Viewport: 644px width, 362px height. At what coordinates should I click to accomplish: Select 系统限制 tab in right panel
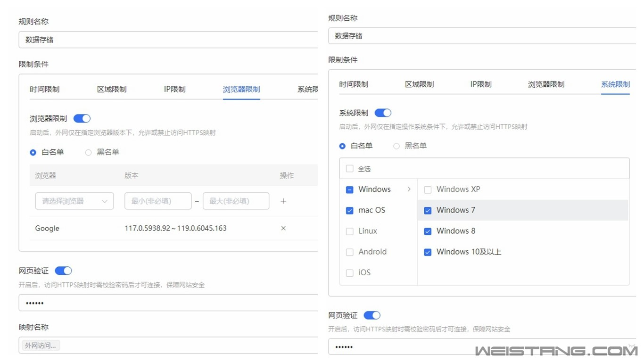click(615, 84)
